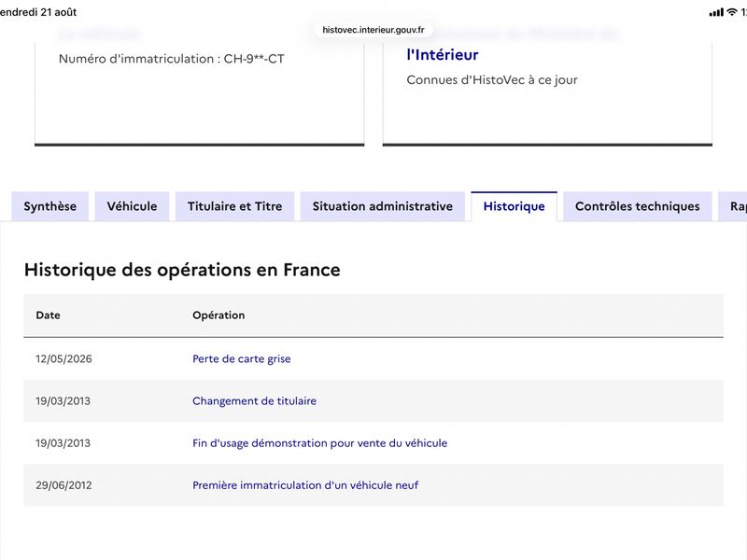Switch to the Véhicule tab
This screenshot has width=747, height=560.
pyautogui.click(x=132, y=206)
